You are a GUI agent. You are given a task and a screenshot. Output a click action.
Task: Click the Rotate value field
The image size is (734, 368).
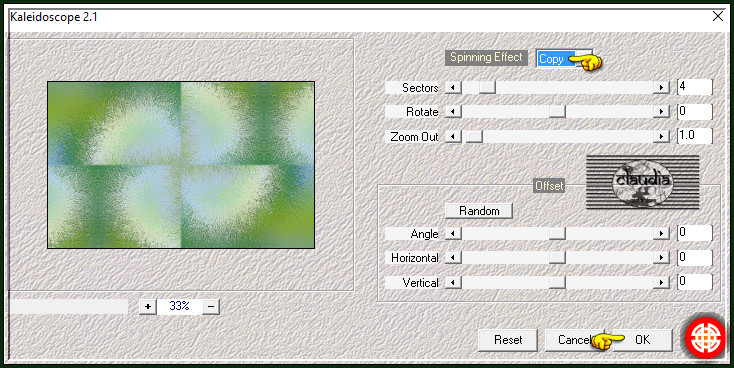695,111
